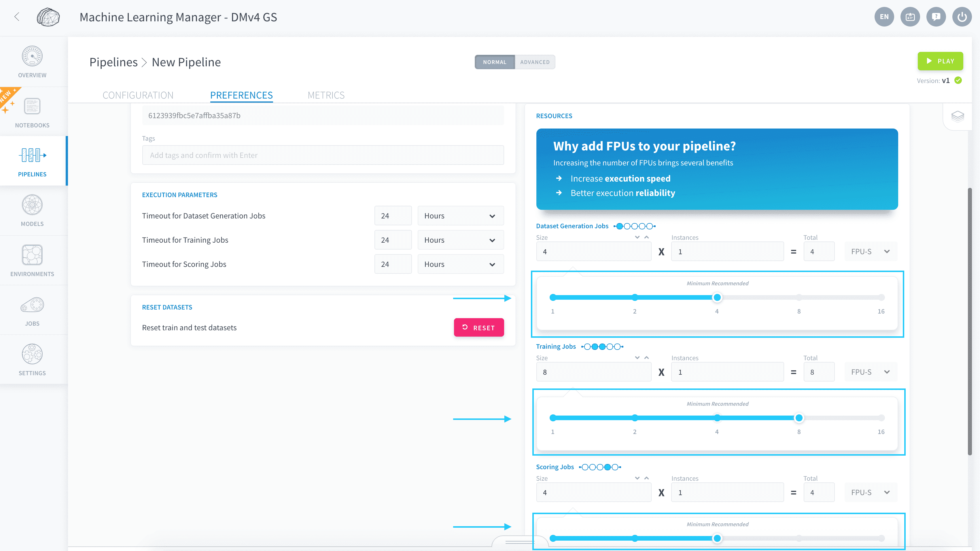Click the power logout icon

coord(962,17)
